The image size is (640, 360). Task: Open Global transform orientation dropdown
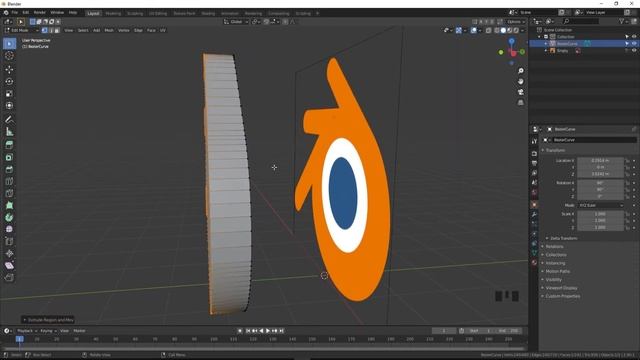point(236,22)
